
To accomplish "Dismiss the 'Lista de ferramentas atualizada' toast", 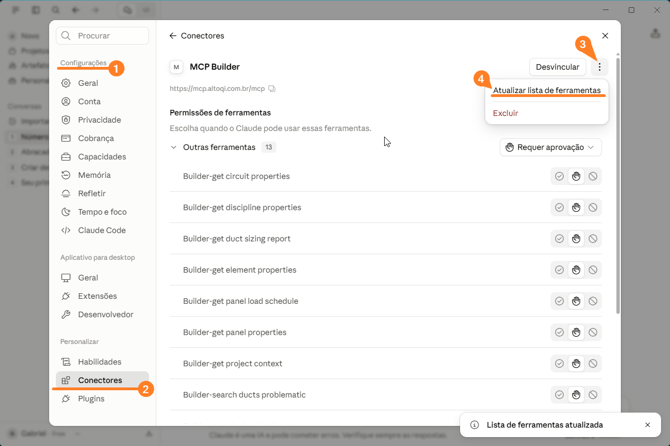I will click(647, 425).
